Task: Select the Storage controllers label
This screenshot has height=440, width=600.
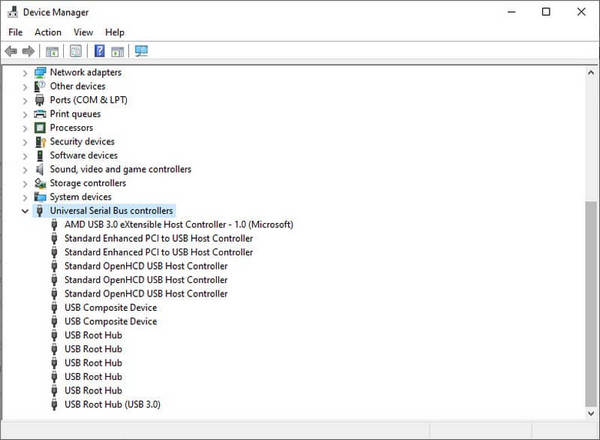Action: [x=88, y=183]
